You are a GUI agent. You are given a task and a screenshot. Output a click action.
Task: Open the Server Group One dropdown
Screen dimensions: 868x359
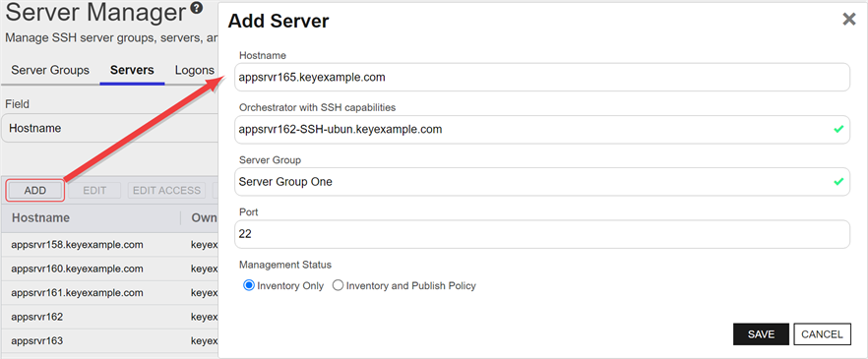(x=542, y=181)
